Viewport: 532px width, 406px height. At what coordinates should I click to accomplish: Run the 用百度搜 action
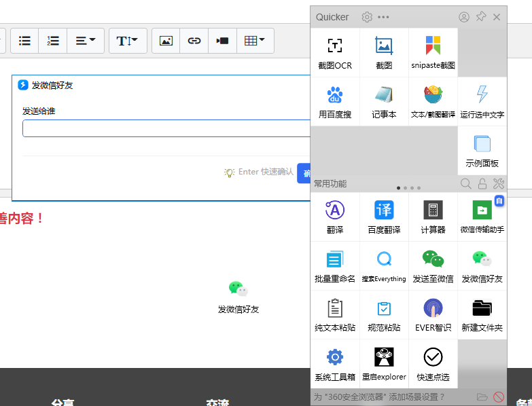335,101
